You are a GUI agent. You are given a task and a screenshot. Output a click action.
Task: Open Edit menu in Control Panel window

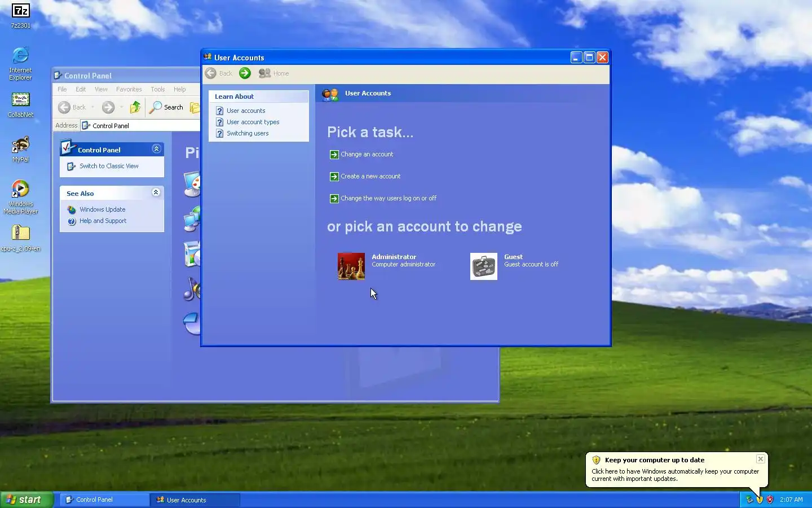pos(81,89)
